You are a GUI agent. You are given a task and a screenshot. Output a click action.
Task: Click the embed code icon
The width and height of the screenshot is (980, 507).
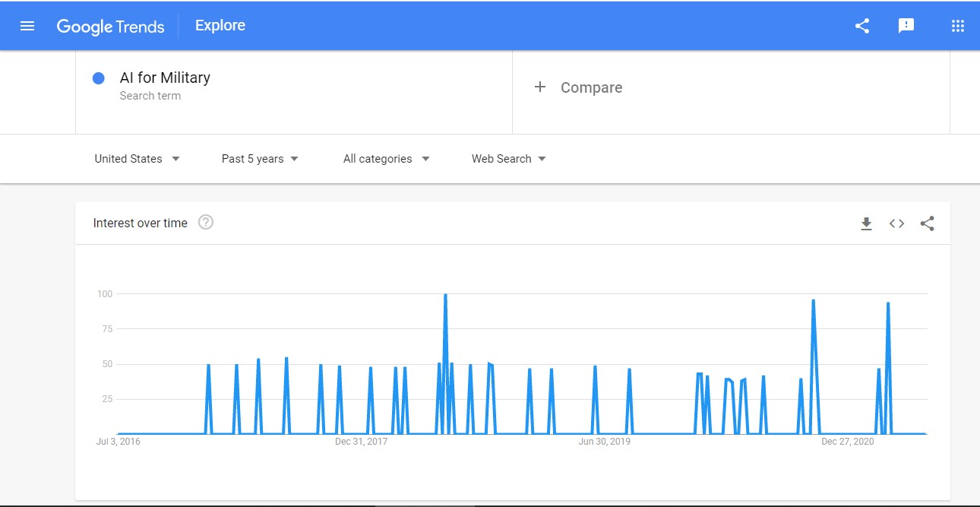point(896,223)
